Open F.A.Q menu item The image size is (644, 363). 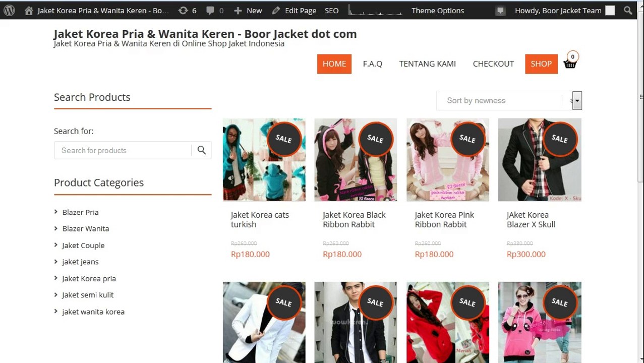point(373,64)
